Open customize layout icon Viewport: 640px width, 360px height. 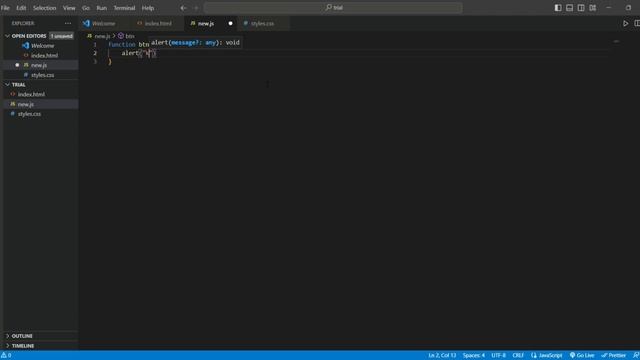tap(593, 8)
